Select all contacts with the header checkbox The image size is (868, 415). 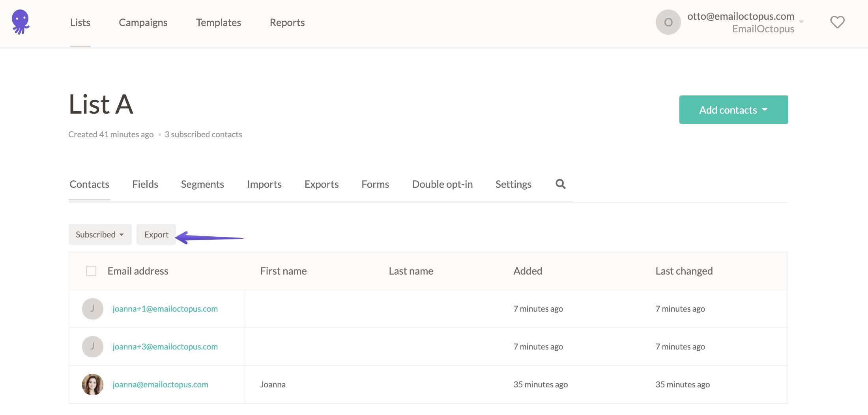(91, 271)
